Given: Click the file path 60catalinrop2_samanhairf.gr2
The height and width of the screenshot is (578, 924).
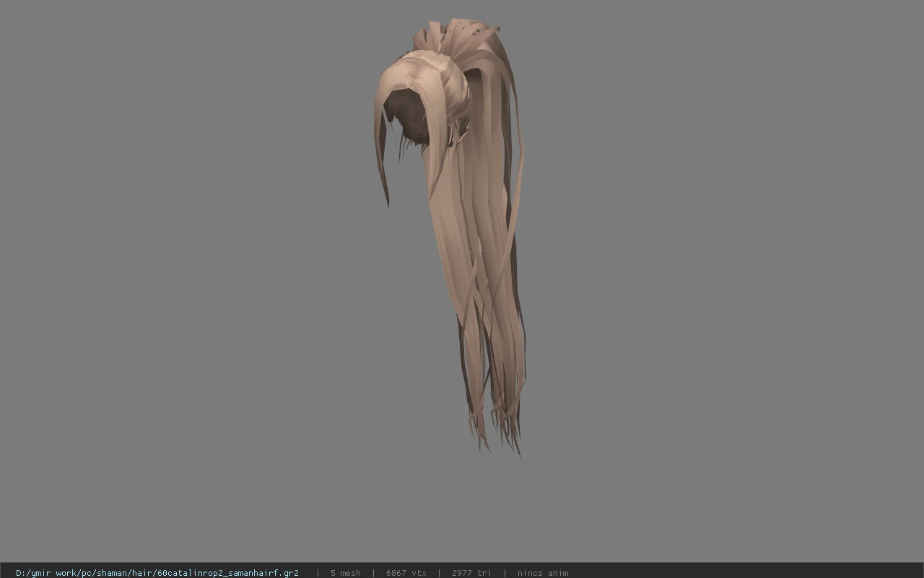Looking at the screenshot, I should [x=157, y=573].
